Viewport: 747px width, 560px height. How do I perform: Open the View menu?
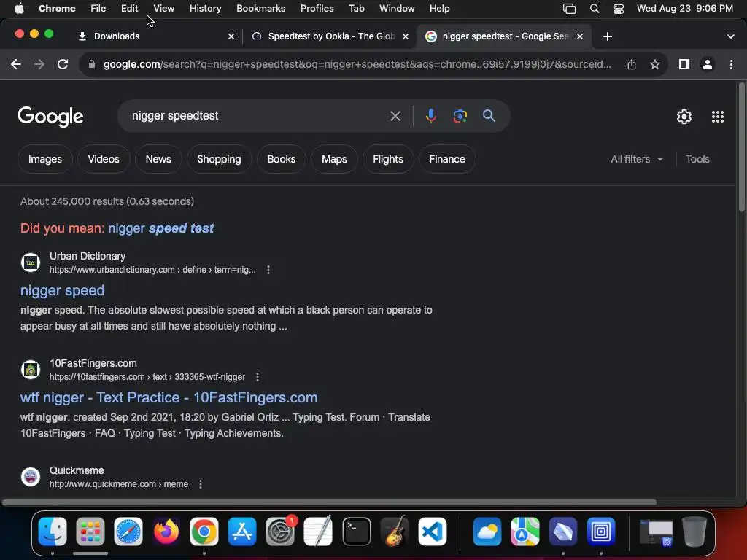point(163,9)
